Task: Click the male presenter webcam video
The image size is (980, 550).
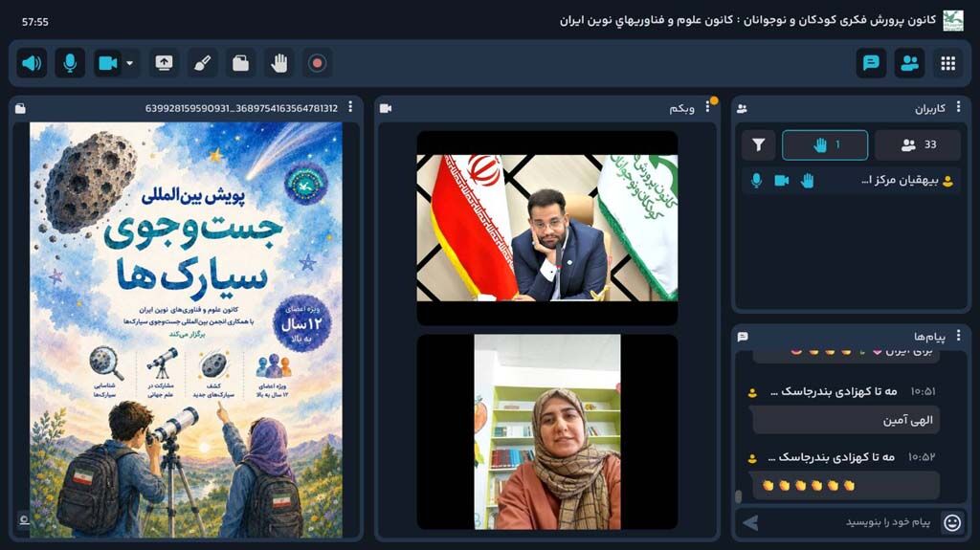Action: click(x=546, y=228)
